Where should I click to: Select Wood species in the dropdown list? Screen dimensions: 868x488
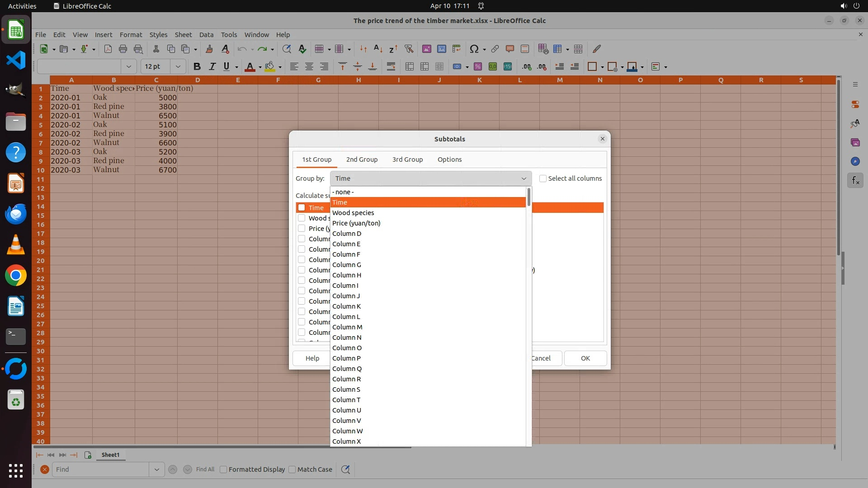tap(353, 213)
